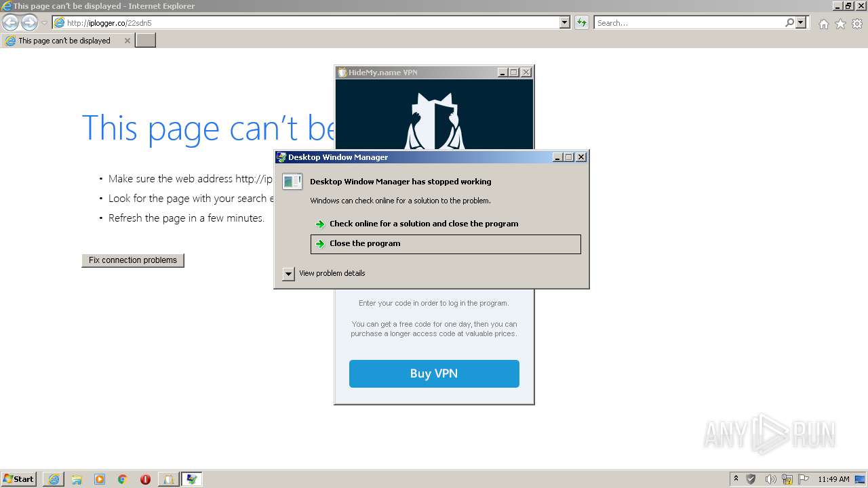Open Google Chrome from the taskbar
Screen dimensions: 868x488
click(123, 479)
